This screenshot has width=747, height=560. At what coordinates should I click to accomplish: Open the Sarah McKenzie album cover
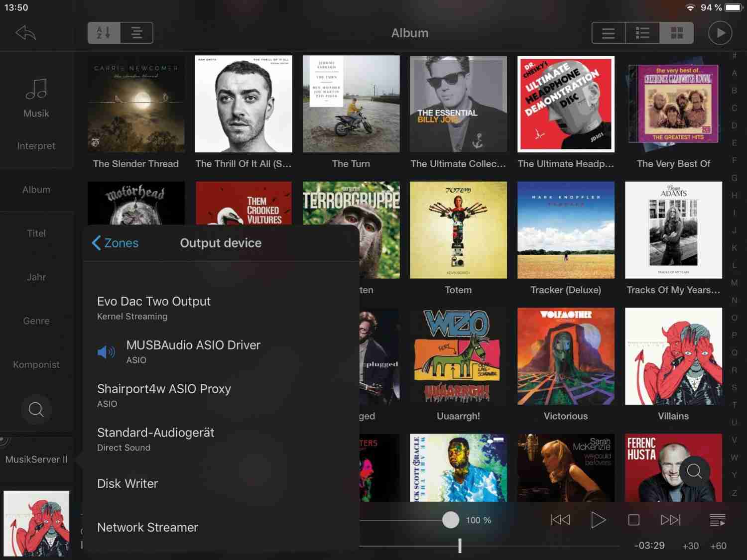(x=566, y=467)
